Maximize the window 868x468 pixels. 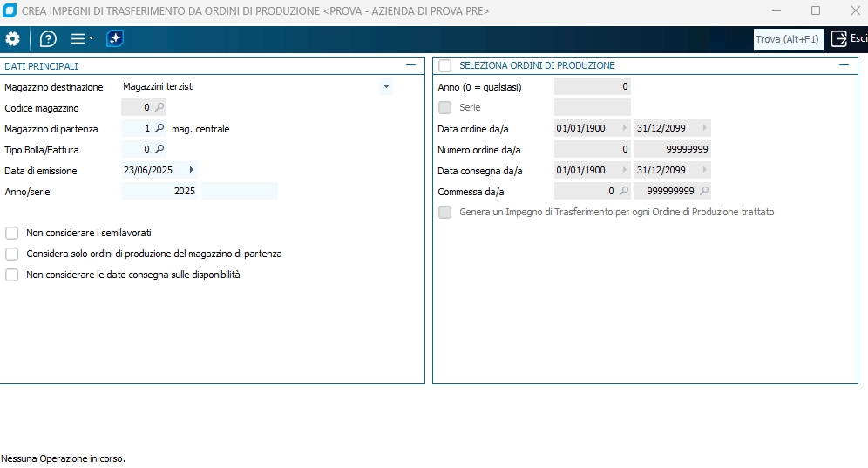coord(816,10)
